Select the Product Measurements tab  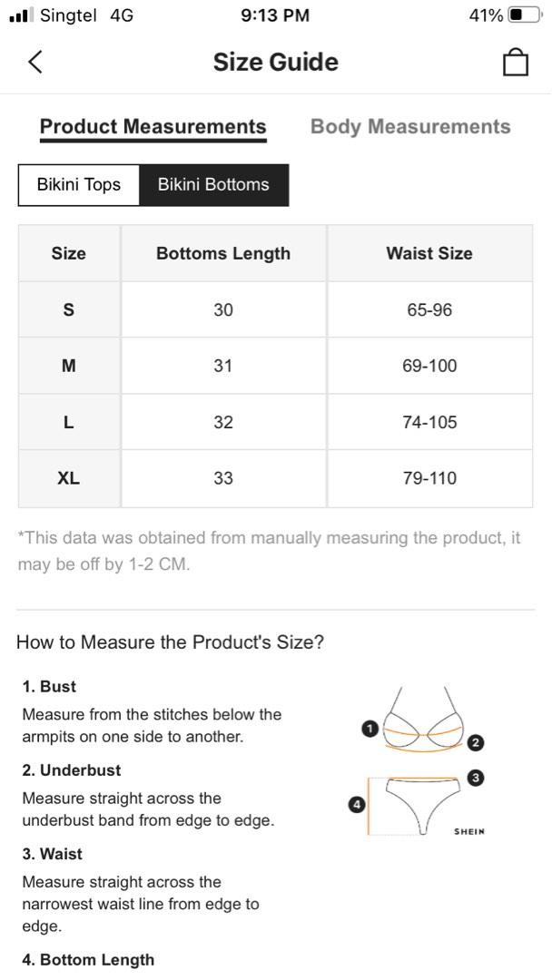click(x=153, y=127)
